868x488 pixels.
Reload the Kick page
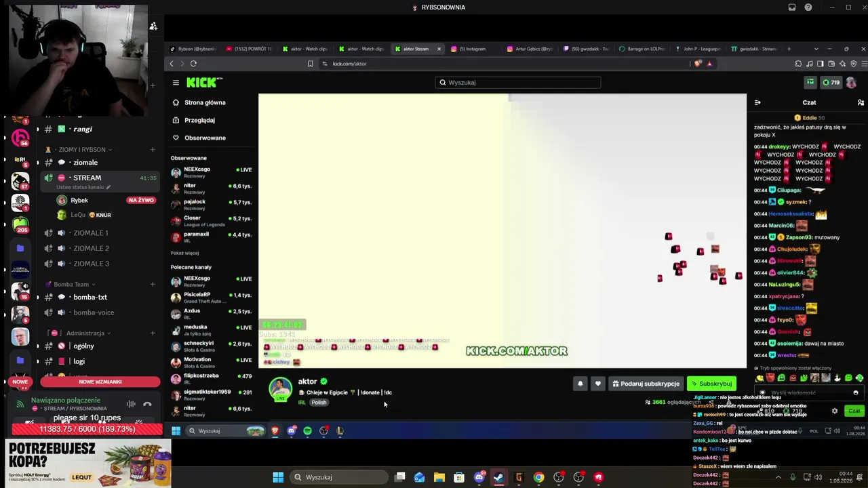[193, 64]
